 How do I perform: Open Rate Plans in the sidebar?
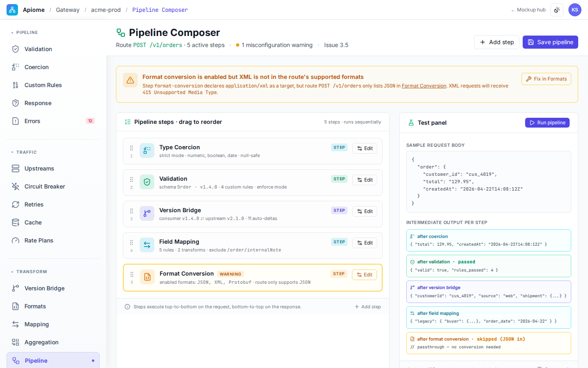(53, 240)
